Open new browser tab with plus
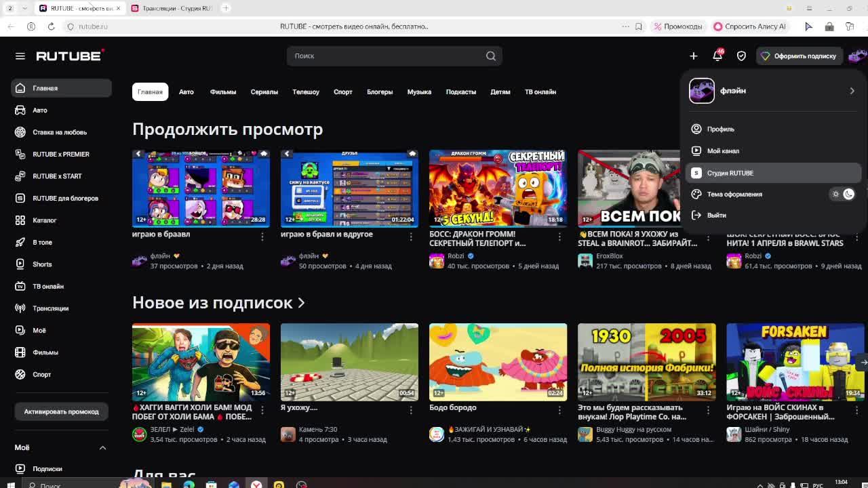This screenshot has width=868, height=488. 226,8
